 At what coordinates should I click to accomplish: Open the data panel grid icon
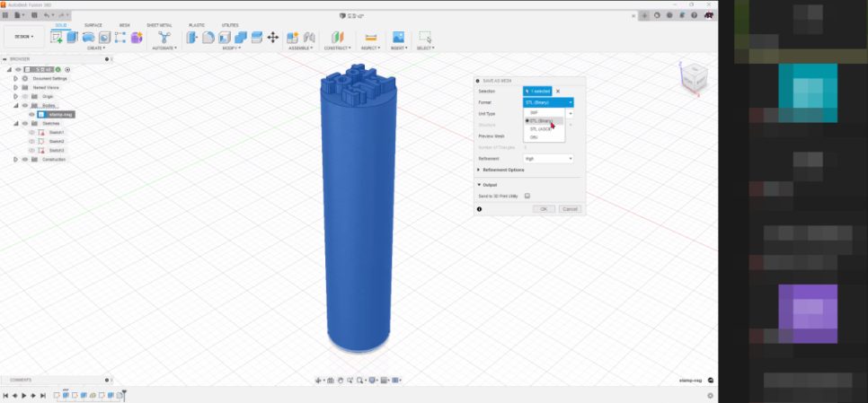pos(5,15)
